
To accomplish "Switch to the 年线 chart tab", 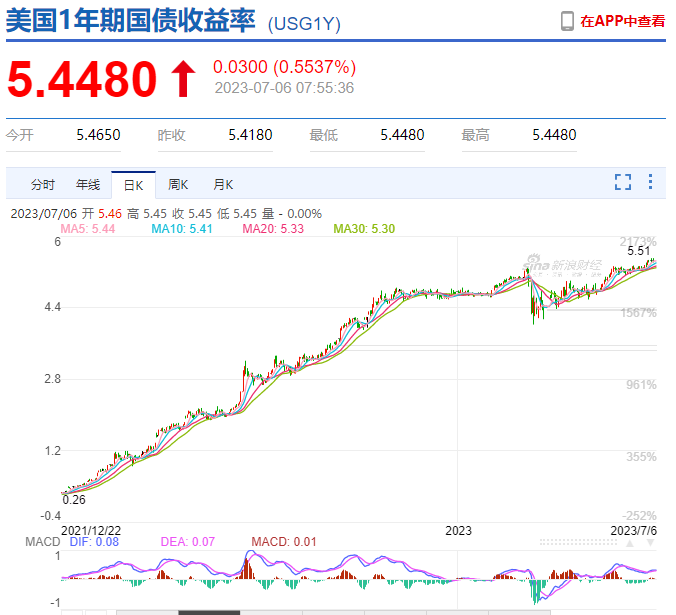I will (88, 185).
